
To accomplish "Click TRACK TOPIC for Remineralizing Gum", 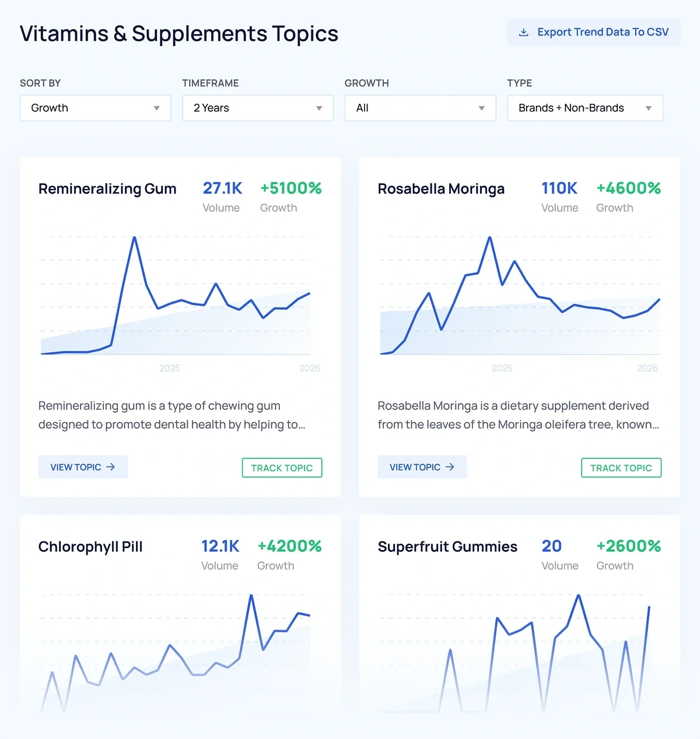I will point(282,467).
